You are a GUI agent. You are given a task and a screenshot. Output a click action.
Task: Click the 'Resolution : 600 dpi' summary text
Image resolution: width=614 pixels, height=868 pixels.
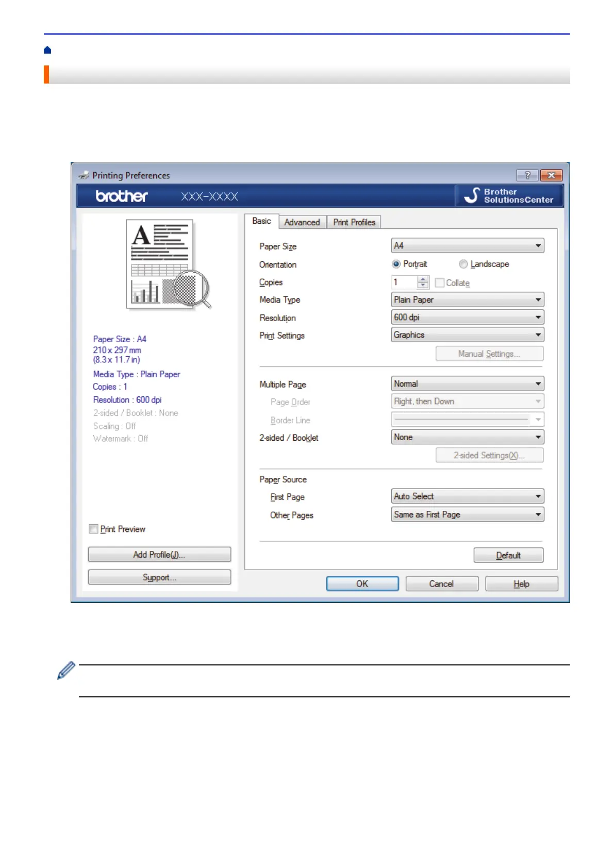pyautogui.click(x=127, y=400)
